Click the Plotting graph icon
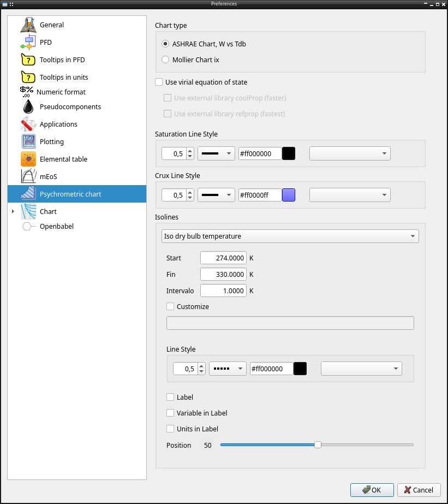448x504 pixels. click(x=28, y=141)
